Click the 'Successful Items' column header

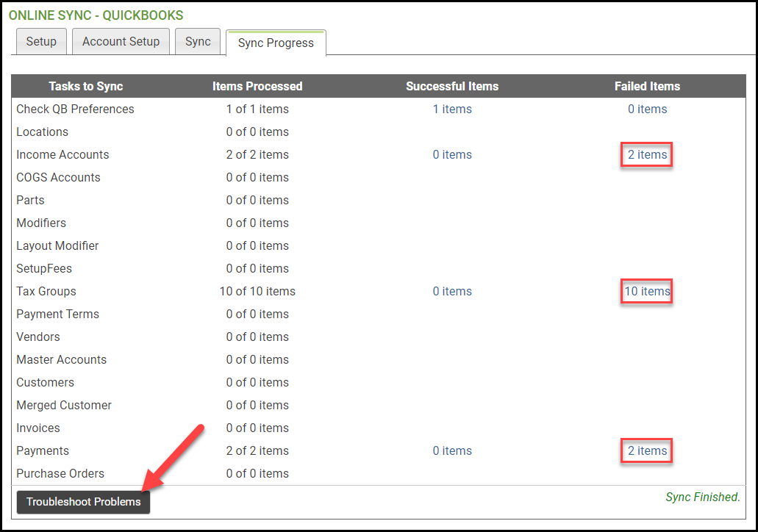(452, 87)
